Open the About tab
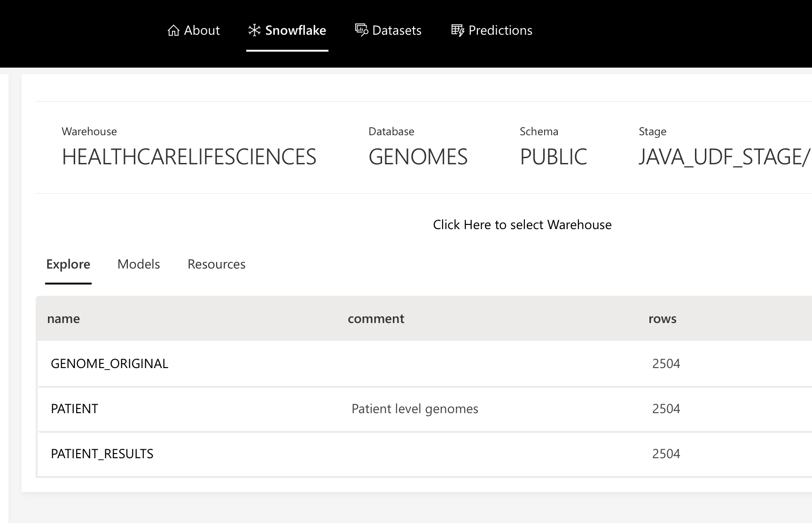The width and height of the screenshot is (812, 523). click(194, 31)
